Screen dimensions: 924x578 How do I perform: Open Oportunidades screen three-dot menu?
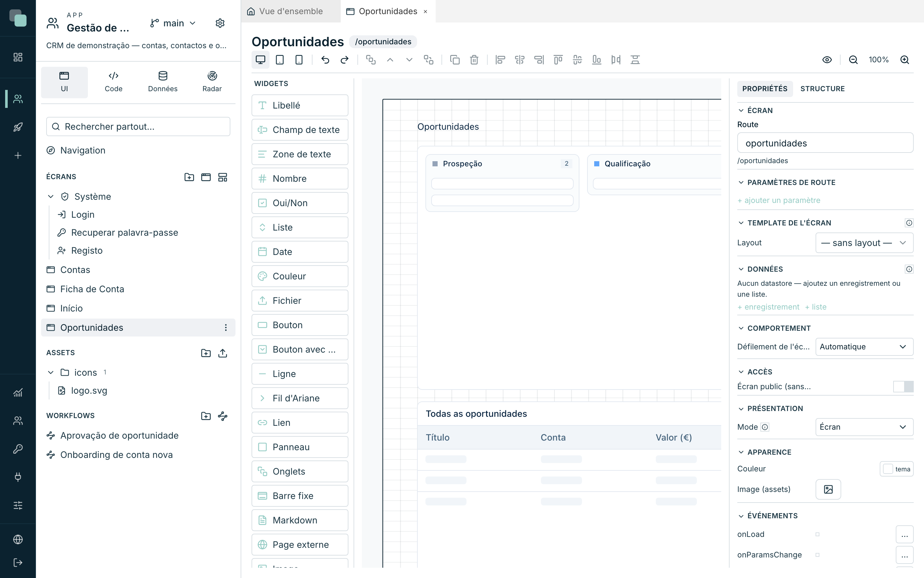pos(226,328)
